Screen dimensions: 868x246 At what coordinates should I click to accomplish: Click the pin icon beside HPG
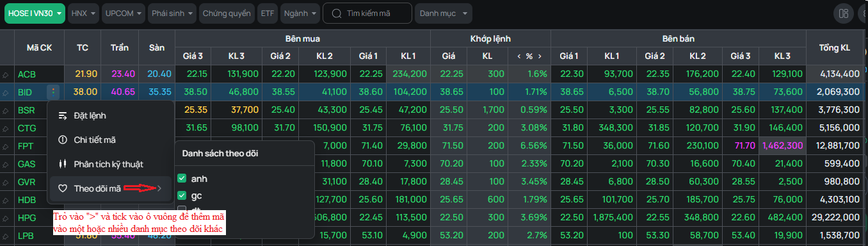tap(6, 218)
